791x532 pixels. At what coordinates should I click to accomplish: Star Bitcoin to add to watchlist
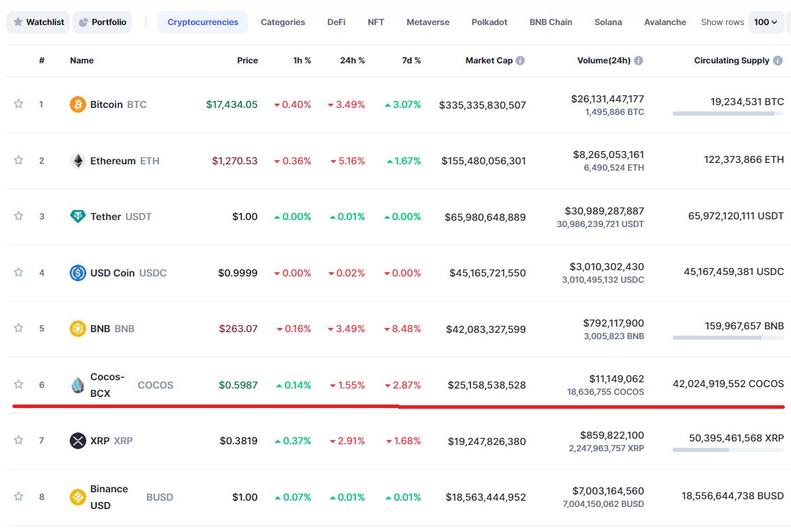(19, 104)
